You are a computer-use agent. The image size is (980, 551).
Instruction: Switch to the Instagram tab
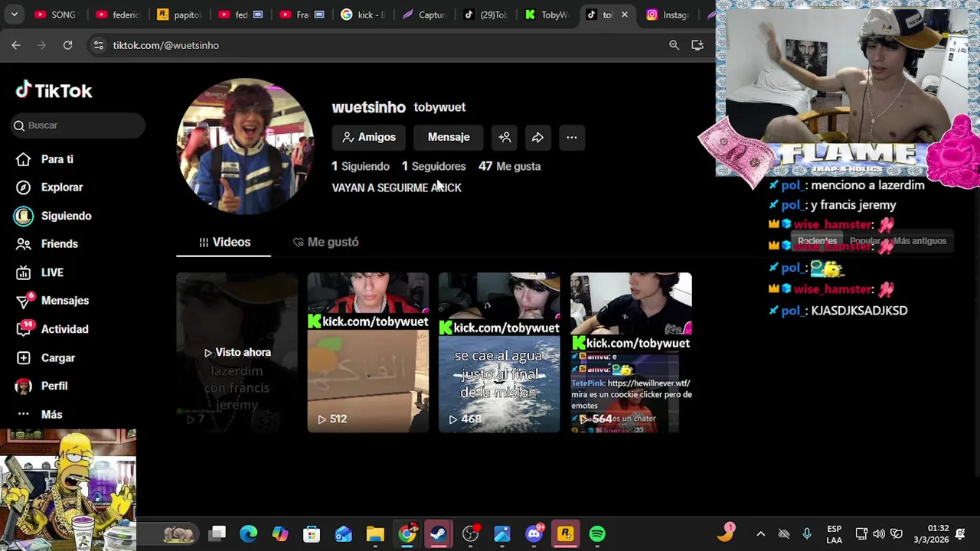[668, 15]
